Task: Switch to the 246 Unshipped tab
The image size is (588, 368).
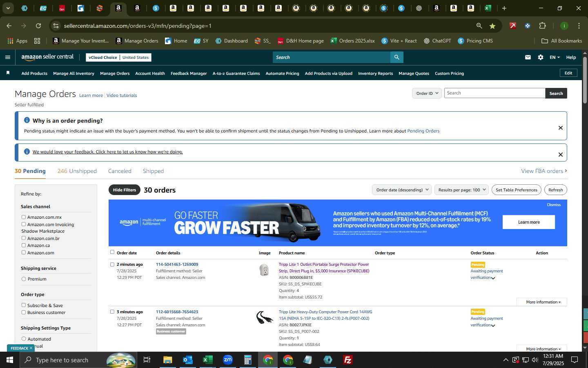Action: tap(77, 171)
